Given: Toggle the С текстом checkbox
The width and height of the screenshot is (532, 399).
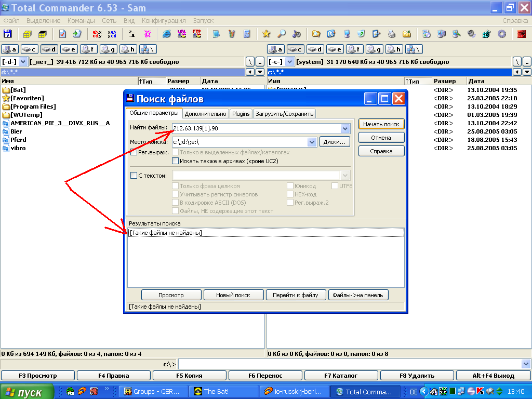Looking at the screenshot, I should 134,176.
